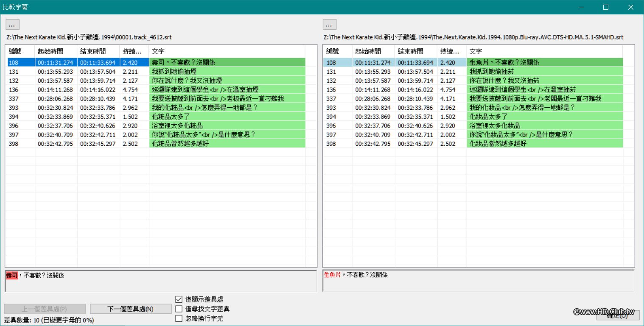
Task: Select the subtitle line ending 在溫室抽菸
Action: point(544,89)
